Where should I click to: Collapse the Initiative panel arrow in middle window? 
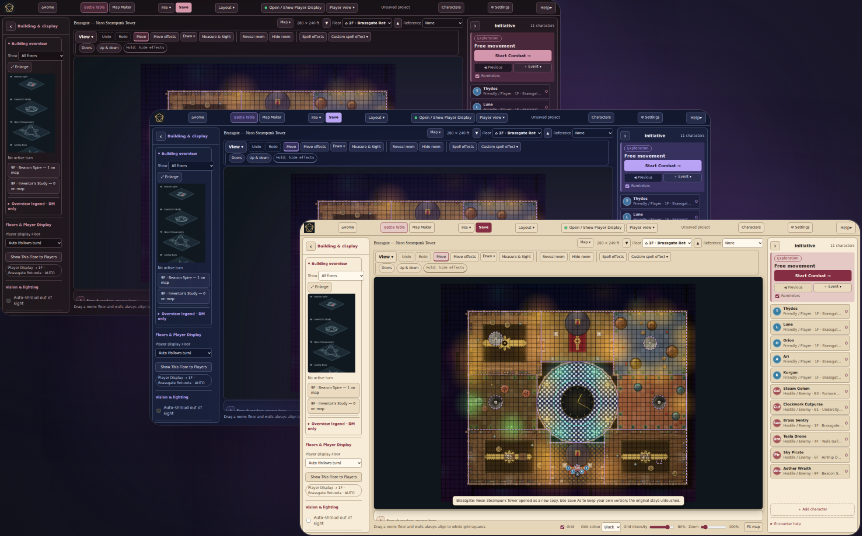click(x=625, y=136)
